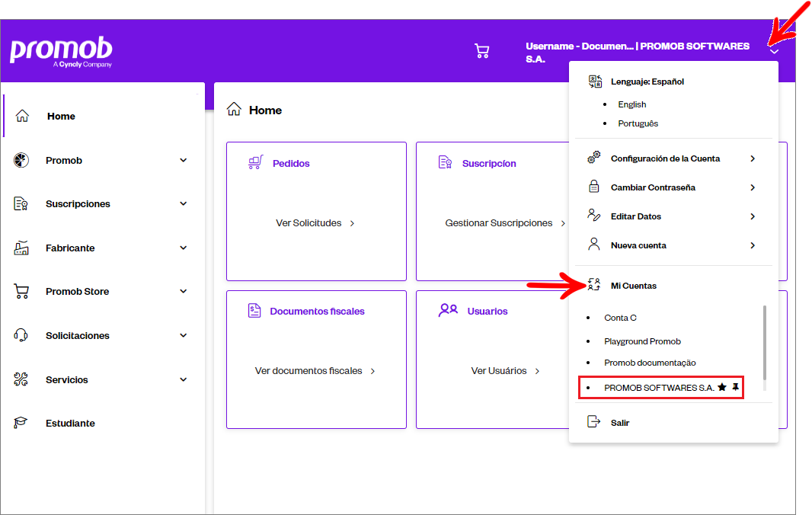Image resolution: width=812 pixels, height=515 pixels.
Task: Click the Lenguaje: Español label
Action: click(x=647, y=82)
